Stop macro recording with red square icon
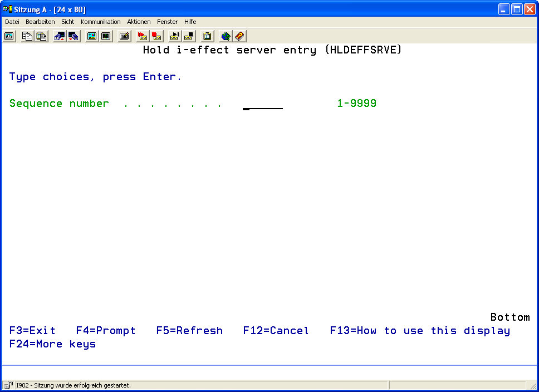539x392 pixels. [156, 36]
